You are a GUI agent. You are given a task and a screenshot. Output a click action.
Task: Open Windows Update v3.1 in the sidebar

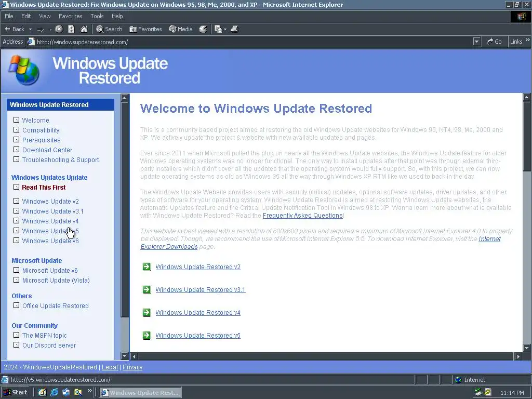tap(52, 211)
